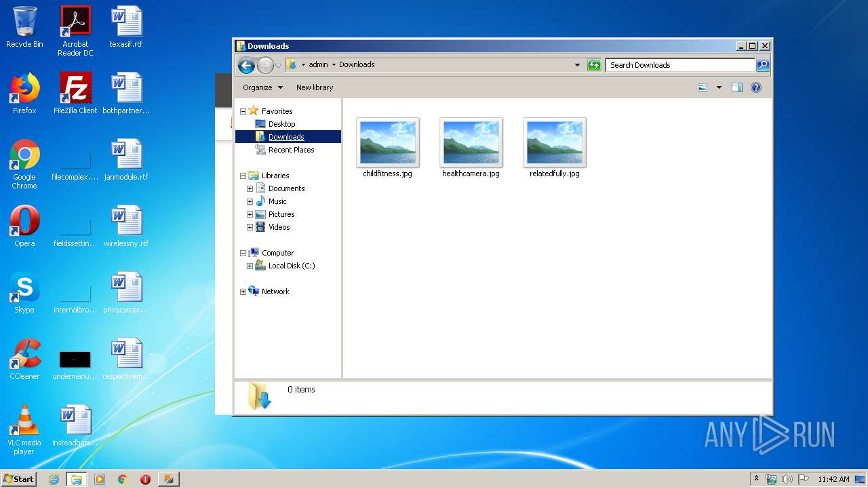Click the Recycle Bin desktop icon
868x488 pixels.
pos(24,27)
